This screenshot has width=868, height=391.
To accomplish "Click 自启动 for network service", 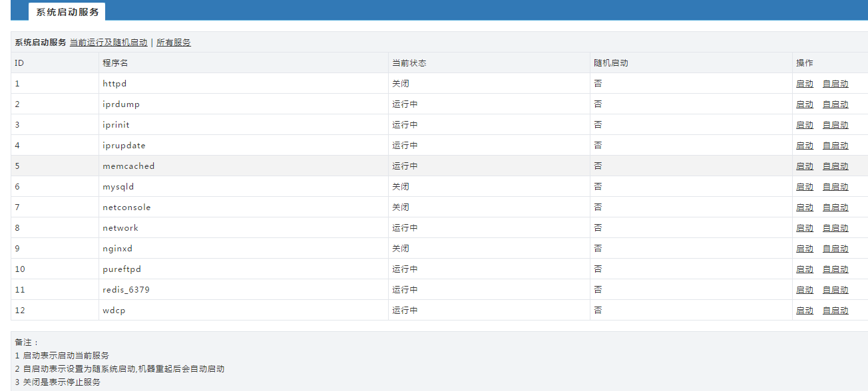I will pos(835,228).
